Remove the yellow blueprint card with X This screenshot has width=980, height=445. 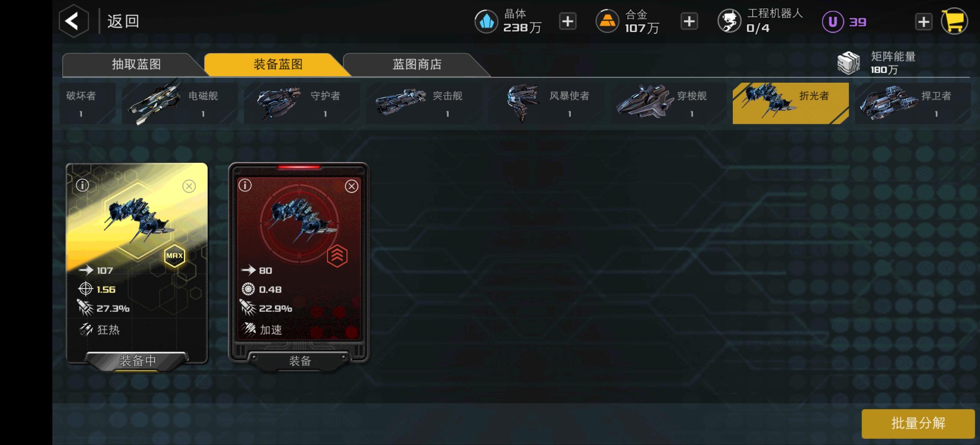pyautogui.click(x=189, y=186)
